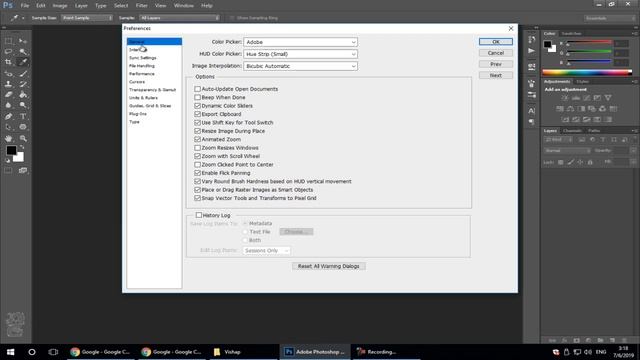Open the Essentials workspace dropdown
The height and width of the screenshot is (360, 640).
click(x=609, y=18)
